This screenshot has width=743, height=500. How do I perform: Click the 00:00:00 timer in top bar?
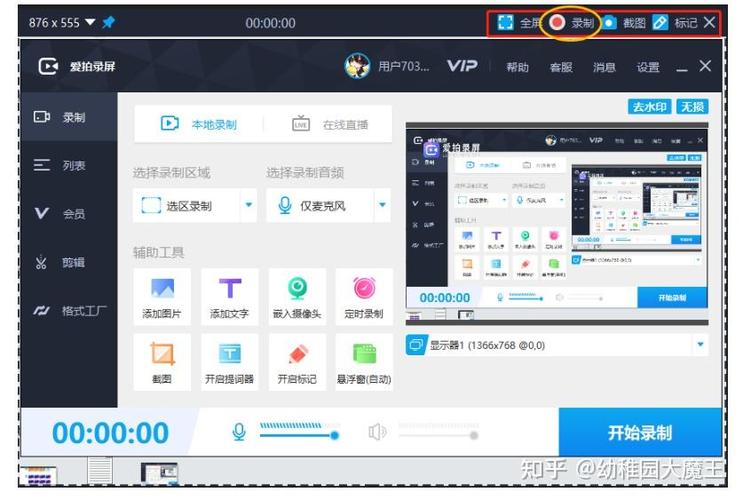[x=271, y=23]
